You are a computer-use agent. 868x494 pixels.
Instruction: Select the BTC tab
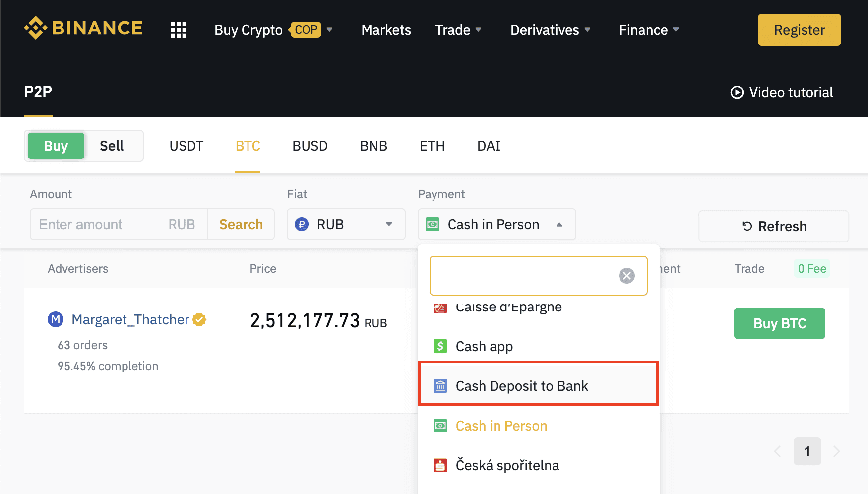248,146
